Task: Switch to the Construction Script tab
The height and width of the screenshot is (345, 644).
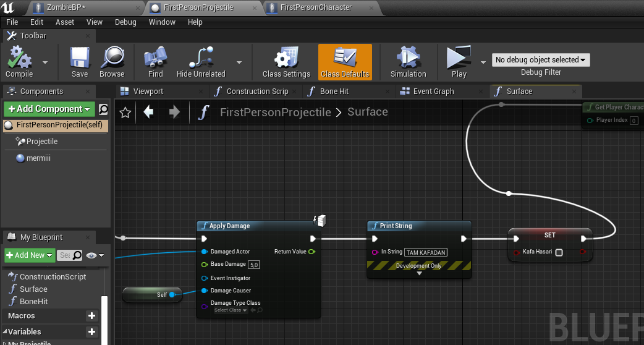Action: [x=255, y=91]
